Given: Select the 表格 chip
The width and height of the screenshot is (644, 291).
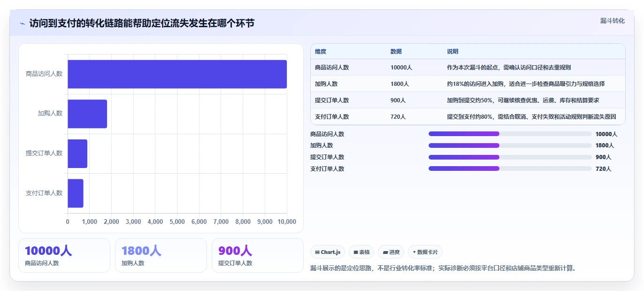Looking at the screenshot, I should (361, 252).
